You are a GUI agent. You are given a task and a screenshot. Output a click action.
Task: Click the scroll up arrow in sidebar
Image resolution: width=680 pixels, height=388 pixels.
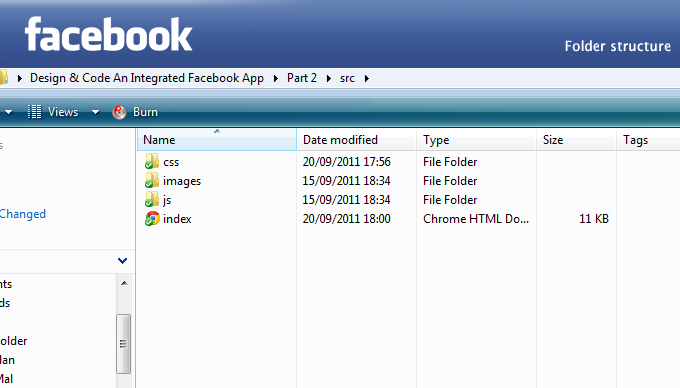[124, 283]
